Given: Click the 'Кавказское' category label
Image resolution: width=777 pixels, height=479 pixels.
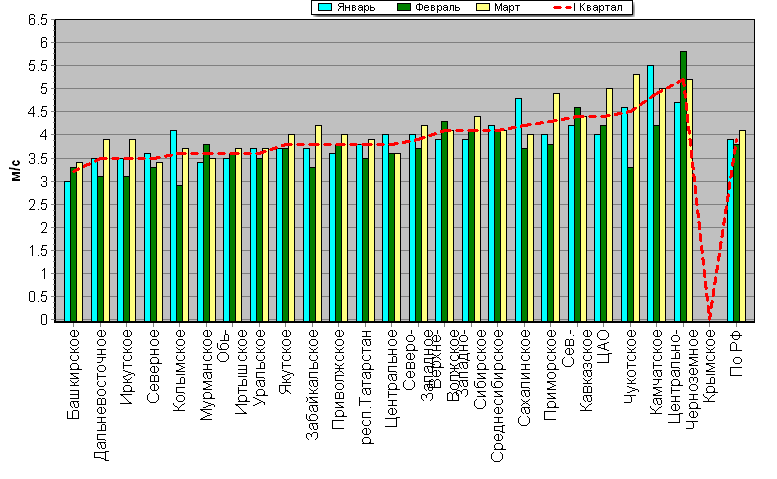Looking at the screenshot, I should coord(586,370).
